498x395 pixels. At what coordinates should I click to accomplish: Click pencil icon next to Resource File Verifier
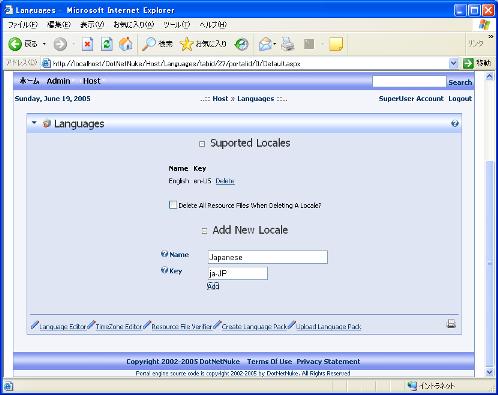click(x=147, y=325)
